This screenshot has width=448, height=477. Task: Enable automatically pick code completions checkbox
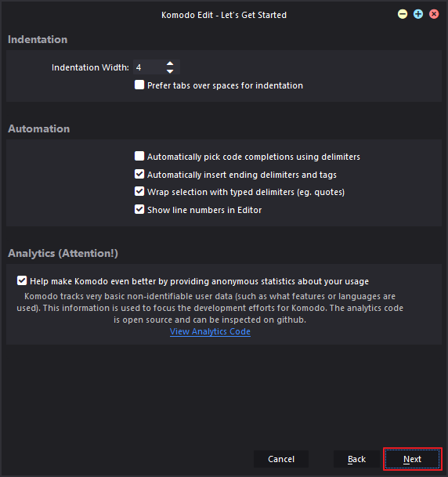pos(139,156)
